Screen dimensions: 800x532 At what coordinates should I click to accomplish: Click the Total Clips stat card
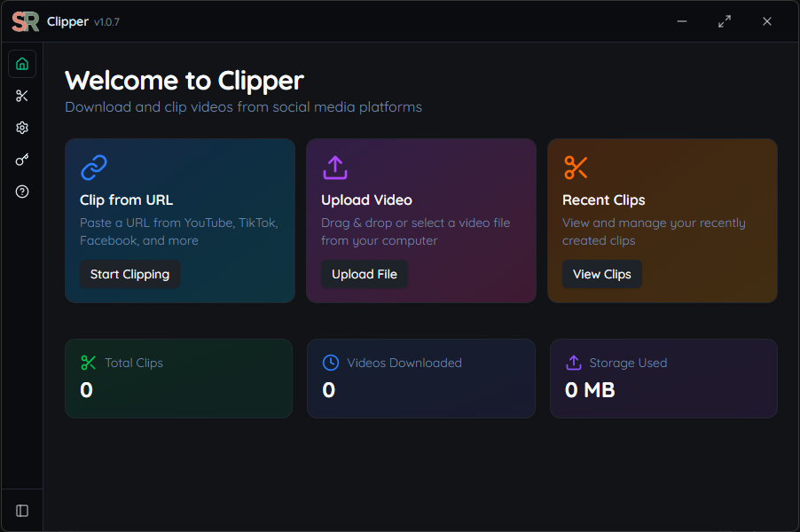tap(178, 379)
